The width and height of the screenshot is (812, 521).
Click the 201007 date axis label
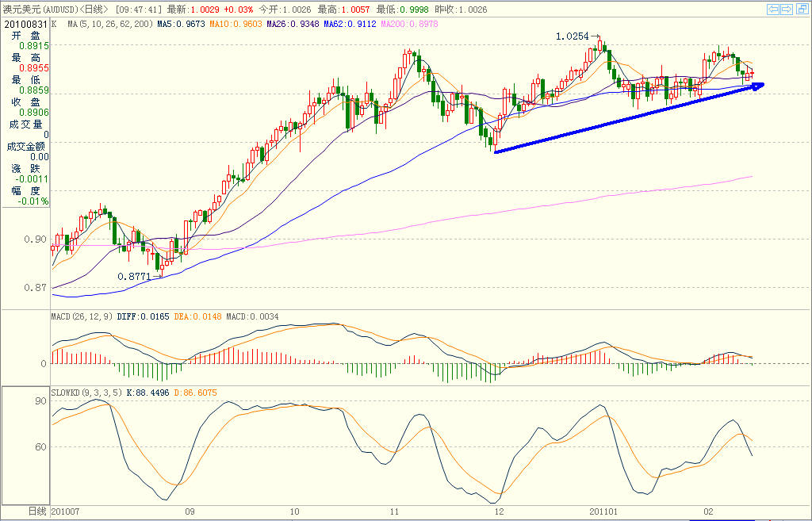[x=65, y=511]
